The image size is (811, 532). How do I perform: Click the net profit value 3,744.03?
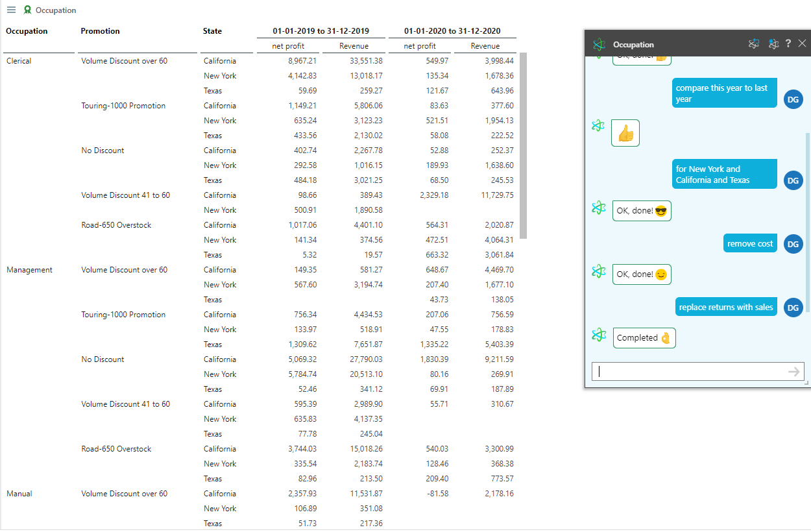(302, 449)
